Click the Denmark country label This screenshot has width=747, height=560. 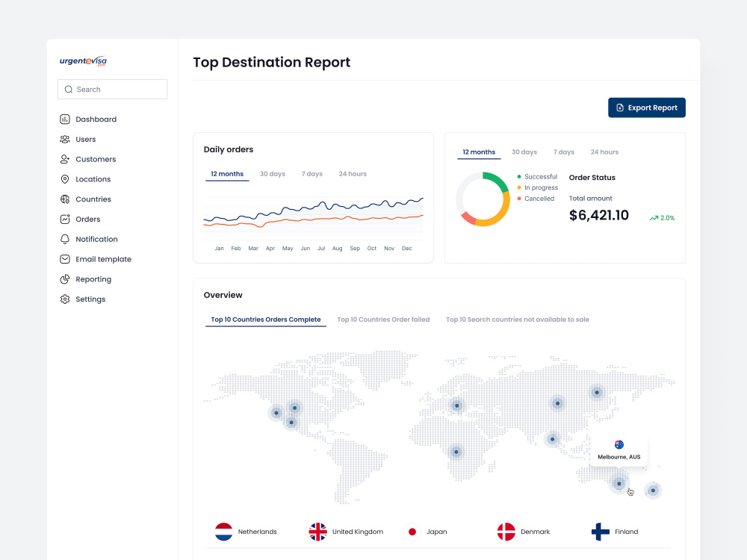pyautogui.click(x=535, y=532)
